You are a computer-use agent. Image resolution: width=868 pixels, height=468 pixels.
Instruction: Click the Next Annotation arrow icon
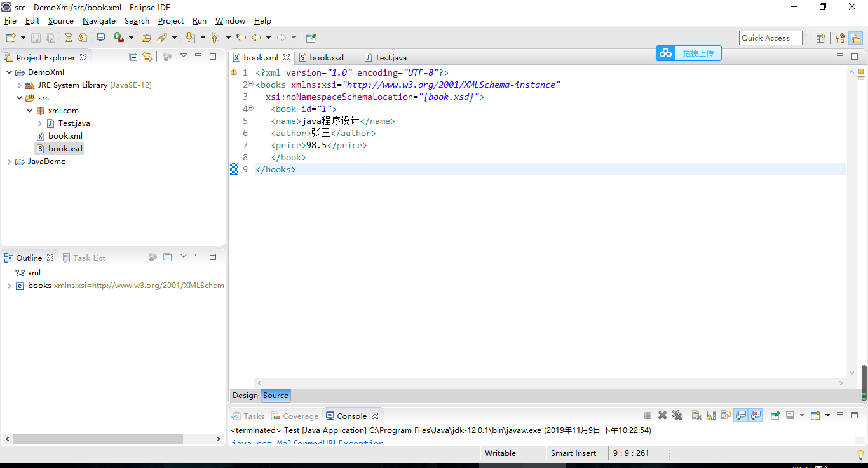pyautogui.click(x=189, y=38)
